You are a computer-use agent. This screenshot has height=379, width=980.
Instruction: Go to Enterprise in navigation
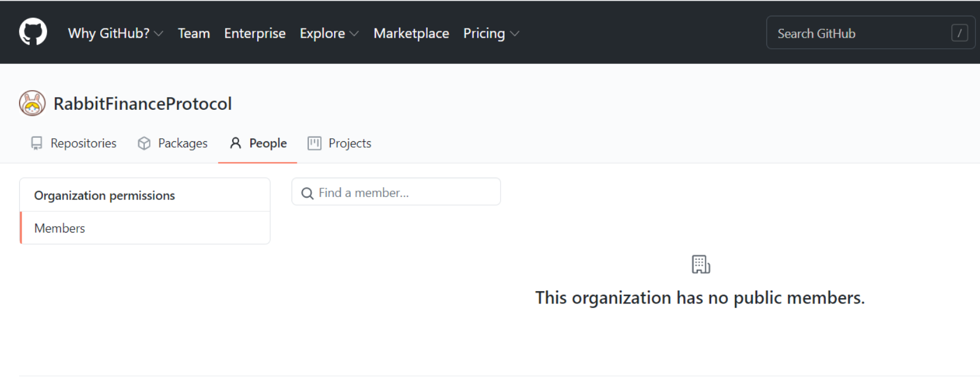point(255,33)
